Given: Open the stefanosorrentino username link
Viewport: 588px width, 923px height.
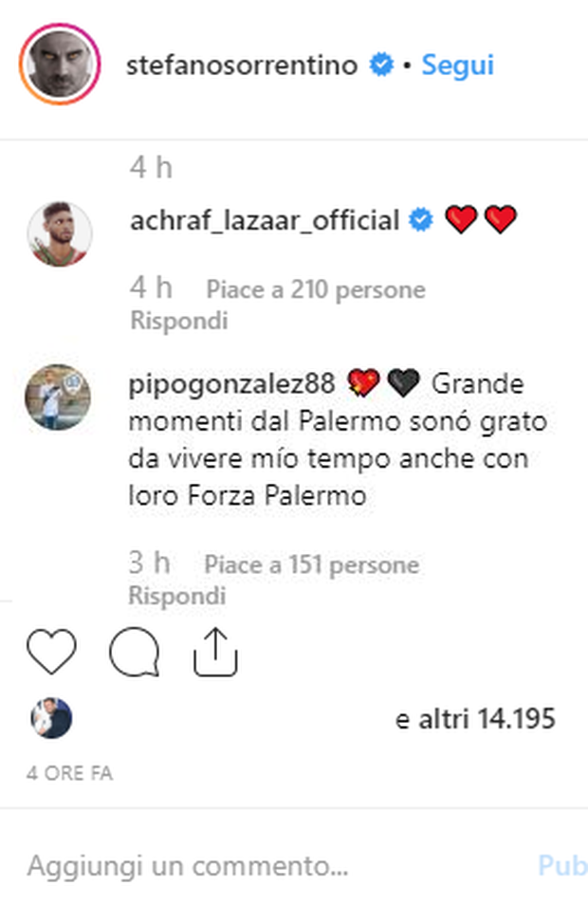Looking at the screenshot, I should (242, 65).
